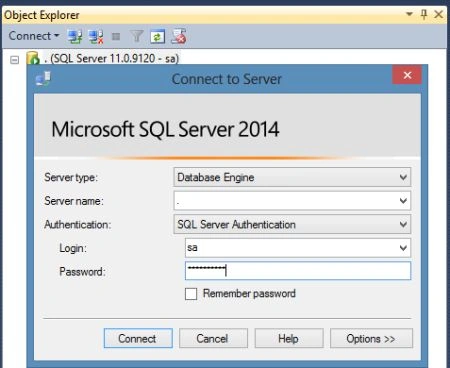Open Object Explorer window position dropdown arrow

point(409,14)
